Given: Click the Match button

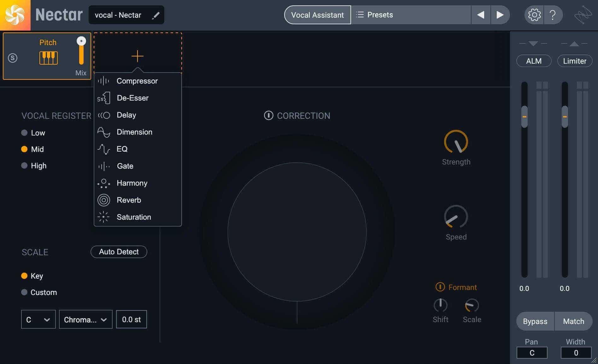Looking at the screenshot, I should pos(573,321).
